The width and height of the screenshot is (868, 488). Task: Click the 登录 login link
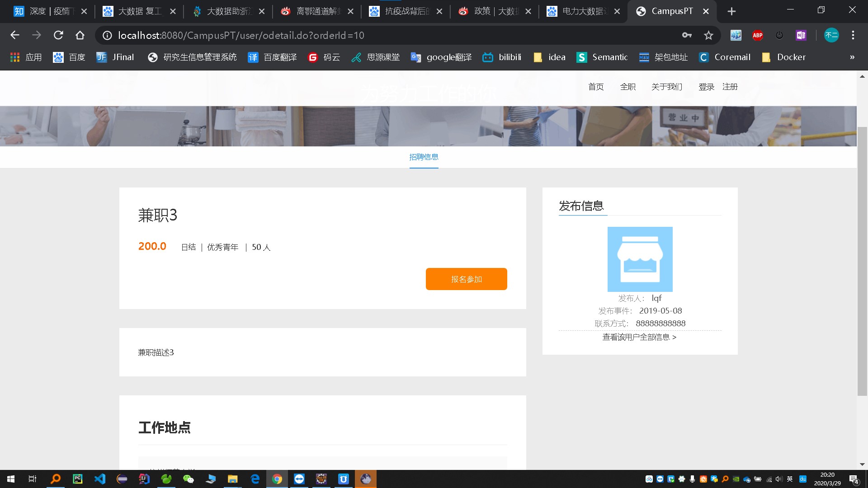[x=706, y=87]
